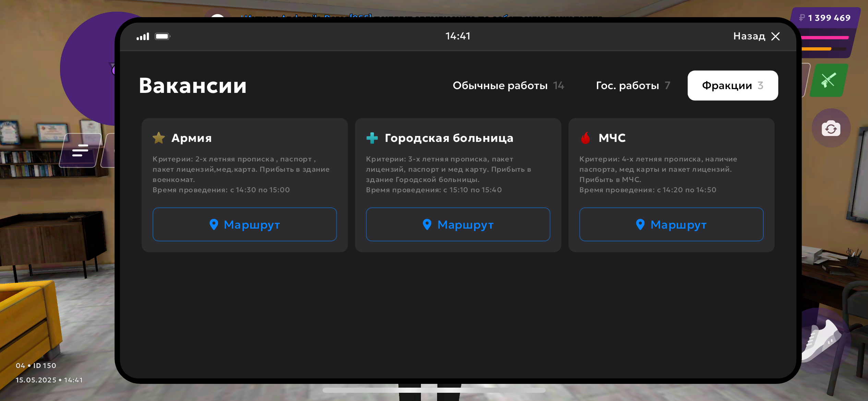
Task: Tap the signal strength bars icon
Action: [x=143, y=36]
